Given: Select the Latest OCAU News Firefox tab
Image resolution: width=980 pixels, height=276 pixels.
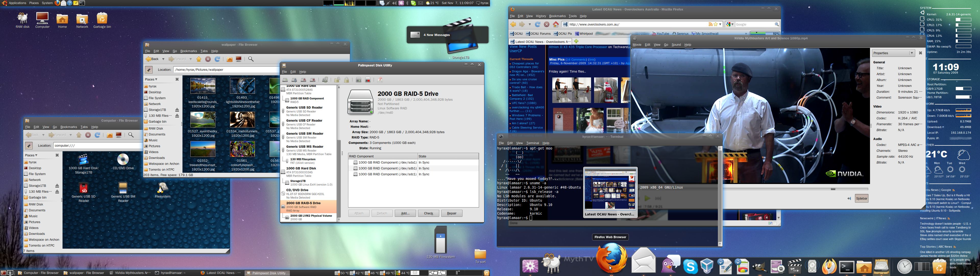Looking at the screenshot, I should (x=540, y=42).
